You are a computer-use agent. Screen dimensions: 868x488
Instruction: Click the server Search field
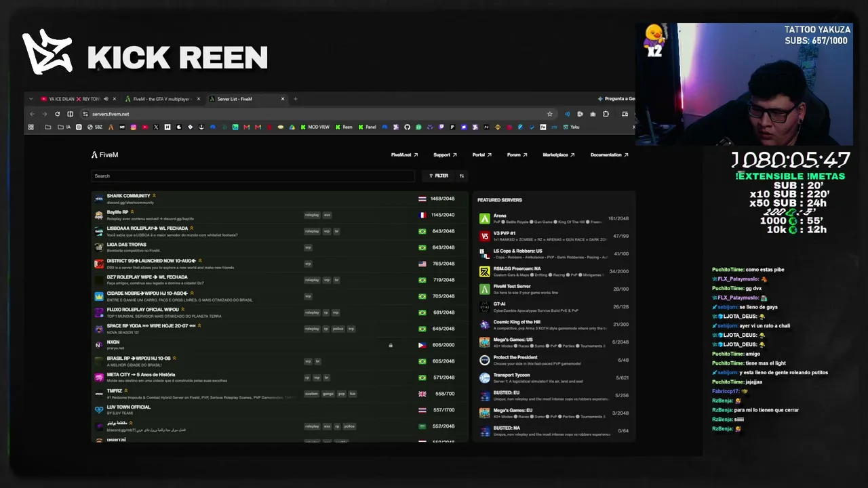click(253, 176)
